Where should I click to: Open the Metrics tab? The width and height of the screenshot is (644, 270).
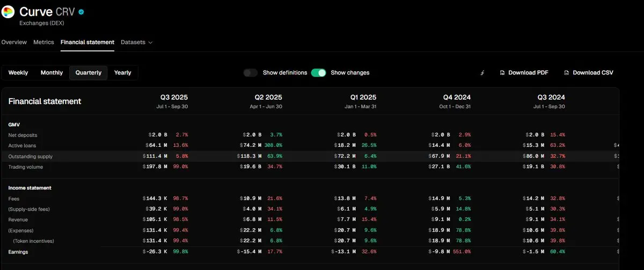click(43, 42)
